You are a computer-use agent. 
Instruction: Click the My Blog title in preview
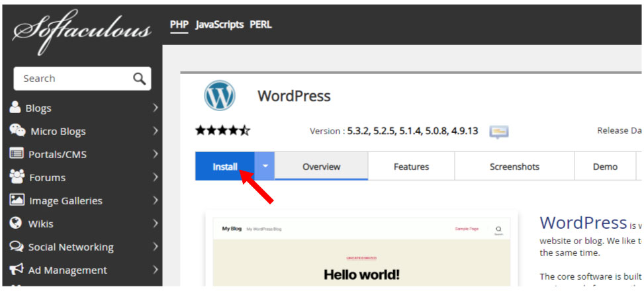pos(232,229)
